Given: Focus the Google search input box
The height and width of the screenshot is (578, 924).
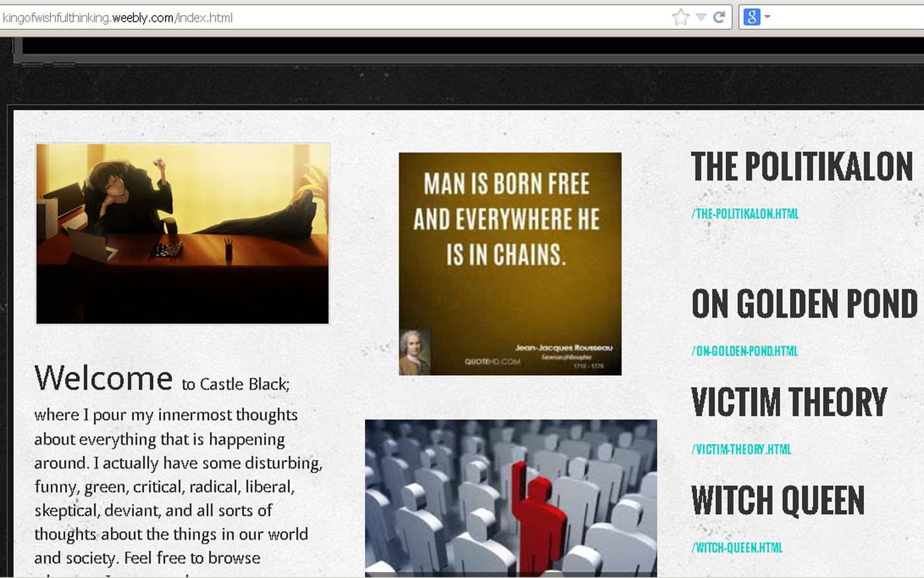Looking at the screenshot, I should click(x=848, y=17).
